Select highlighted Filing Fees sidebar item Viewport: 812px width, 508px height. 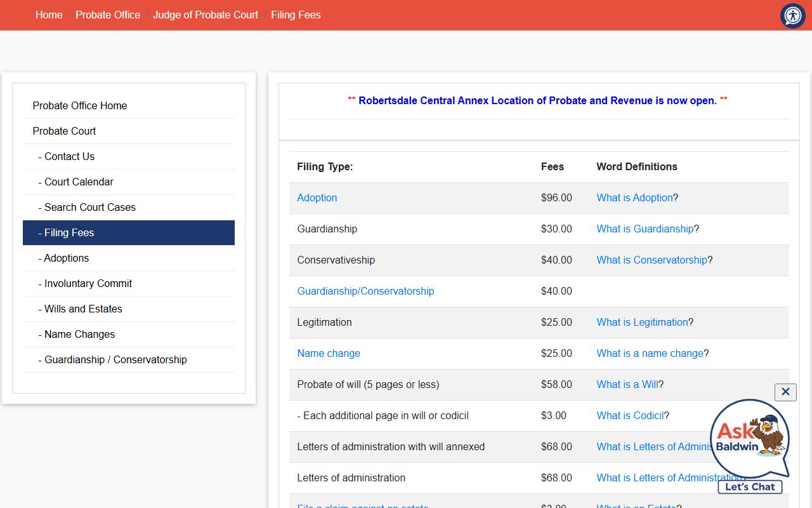pos(129,233)
